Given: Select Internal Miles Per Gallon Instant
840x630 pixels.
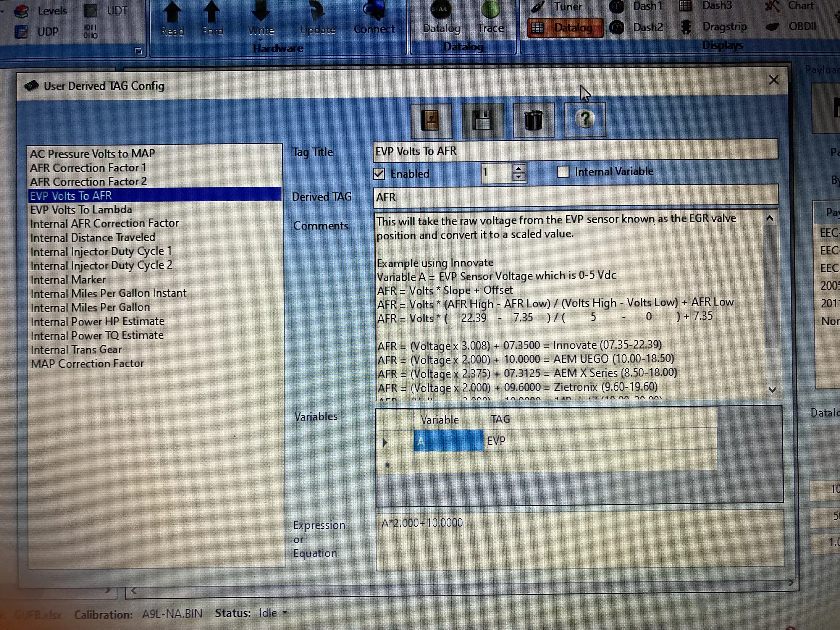Looking at the screenshot, I should 108,293.
